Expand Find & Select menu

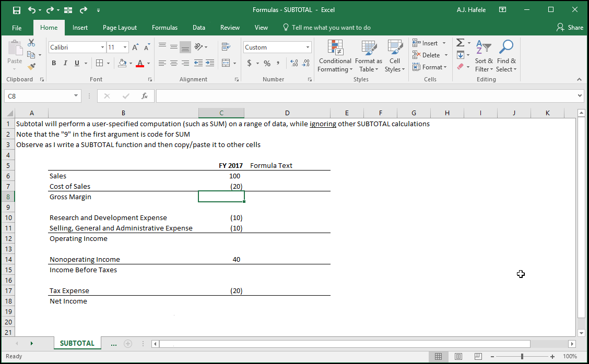click(x=506, y=56)
